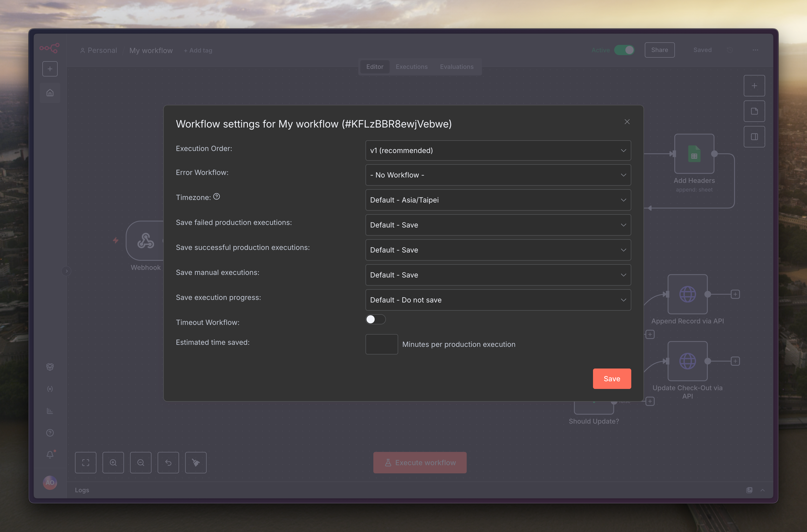The width and height of the screenshot is (807, 532).
Task: Open sidebar help question icon
Action: coord(50,433)
